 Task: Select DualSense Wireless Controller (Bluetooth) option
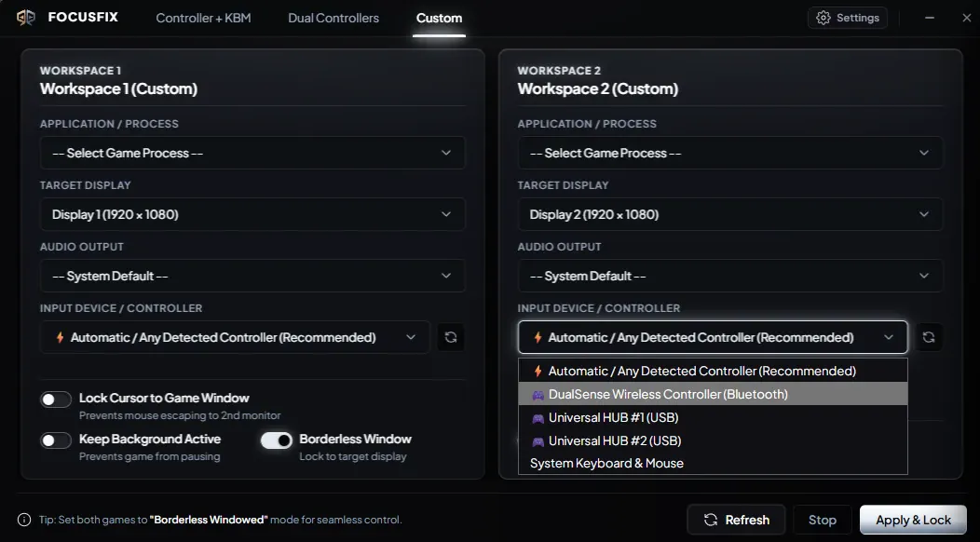(713, 394)
